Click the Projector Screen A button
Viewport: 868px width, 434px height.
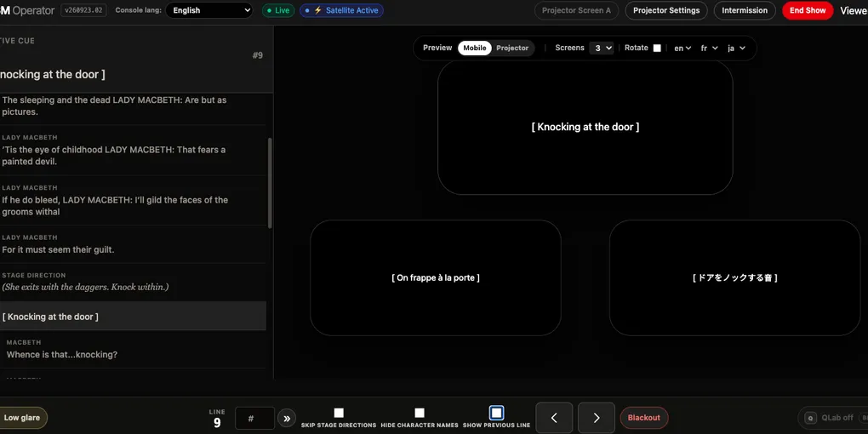pos(576,10)
